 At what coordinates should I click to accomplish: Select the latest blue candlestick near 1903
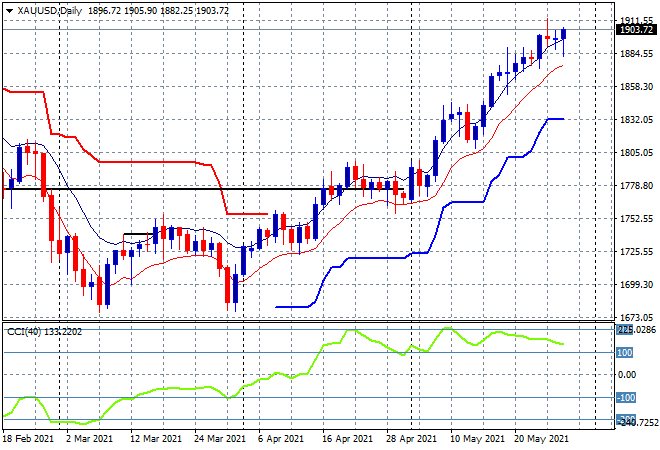[564, 34]
